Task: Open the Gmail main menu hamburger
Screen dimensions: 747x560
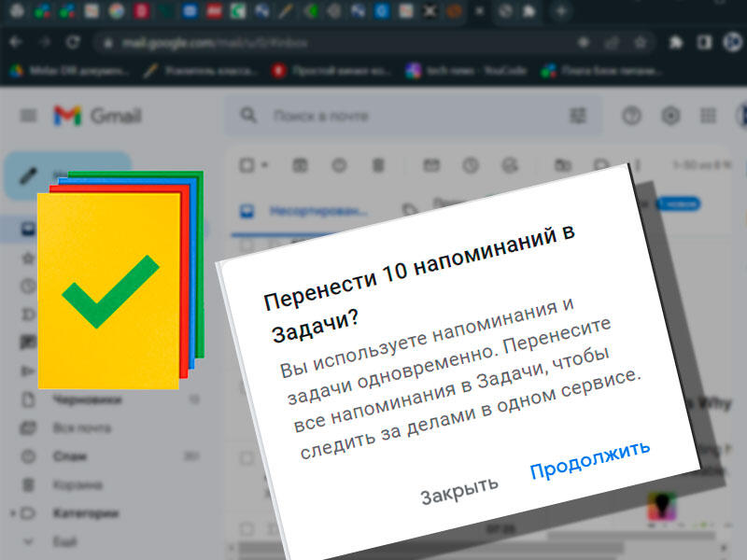Action: [28, 116]
